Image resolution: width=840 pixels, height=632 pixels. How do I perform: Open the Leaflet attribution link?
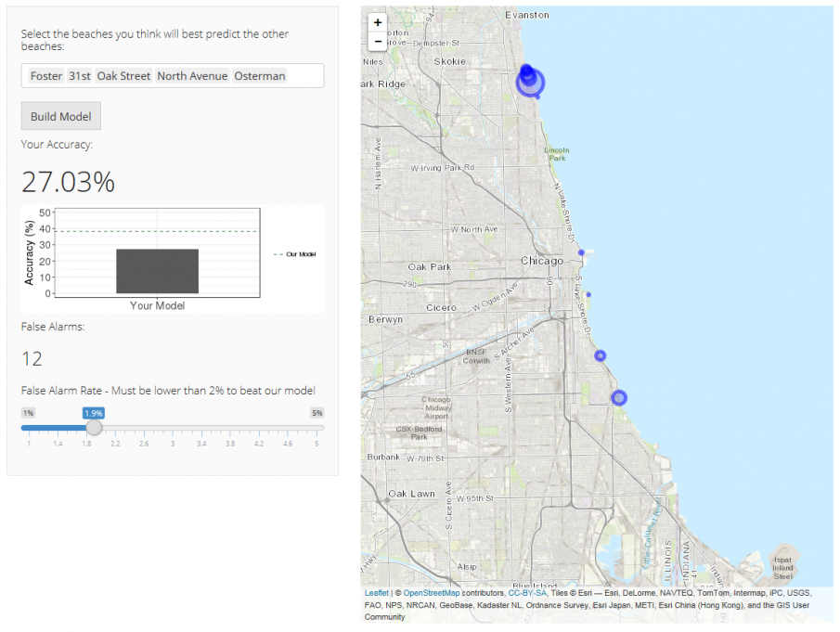tap(377, 593)
